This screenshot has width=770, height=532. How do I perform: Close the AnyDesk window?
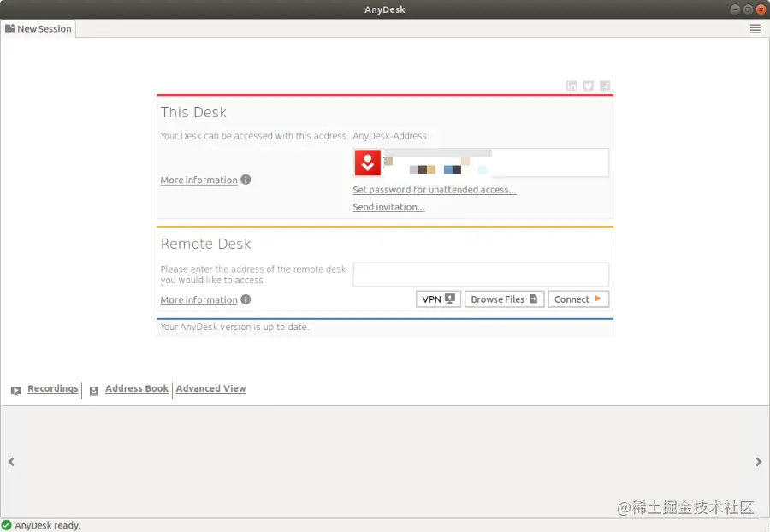click(761, 9)
